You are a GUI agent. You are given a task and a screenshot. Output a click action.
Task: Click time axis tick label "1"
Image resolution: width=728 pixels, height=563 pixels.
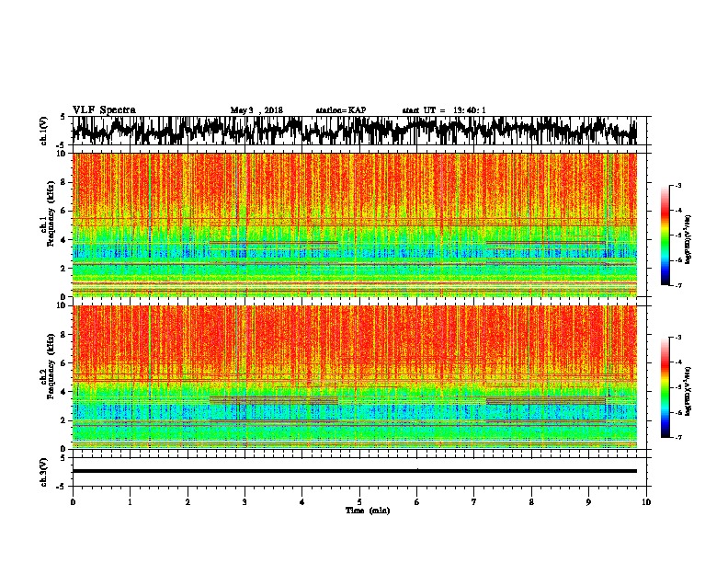pos(130,502)
